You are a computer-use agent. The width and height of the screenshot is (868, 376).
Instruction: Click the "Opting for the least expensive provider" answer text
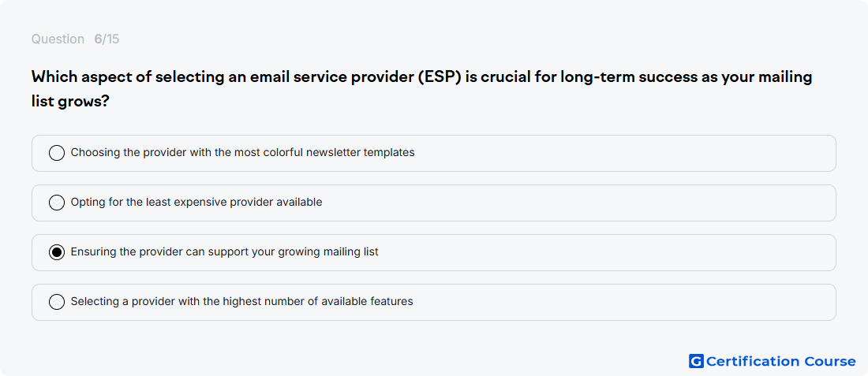(196, 203)
